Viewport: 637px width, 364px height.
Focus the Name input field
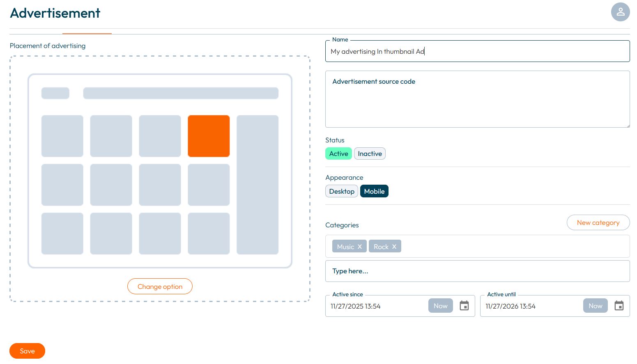(477, 51)
